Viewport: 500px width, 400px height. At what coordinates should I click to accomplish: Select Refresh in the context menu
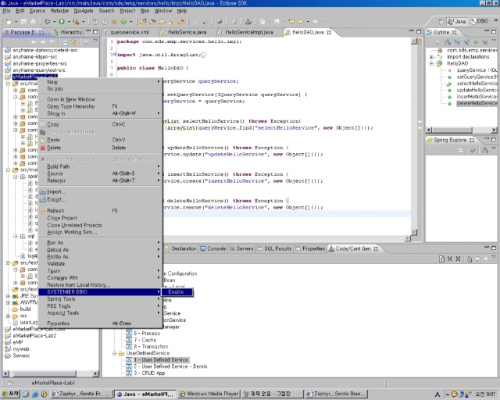pyautogui.click(x=100, y=211)
